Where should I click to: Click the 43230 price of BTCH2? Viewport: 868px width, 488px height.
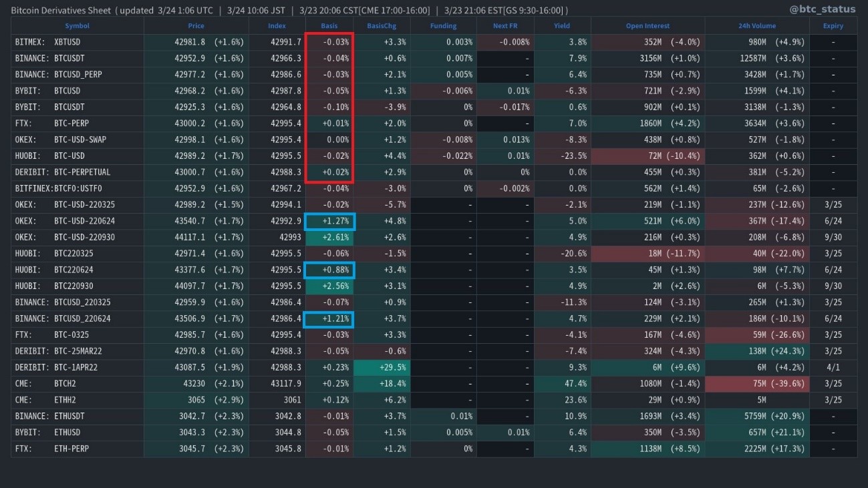[194, 384]
